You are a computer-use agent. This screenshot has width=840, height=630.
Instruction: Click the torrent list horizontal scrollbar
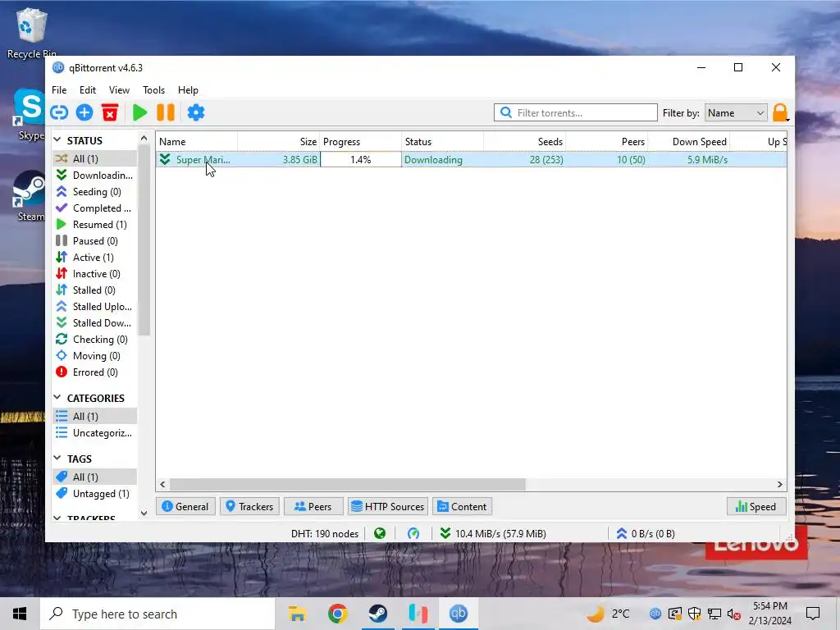click(x=347, y=484)
